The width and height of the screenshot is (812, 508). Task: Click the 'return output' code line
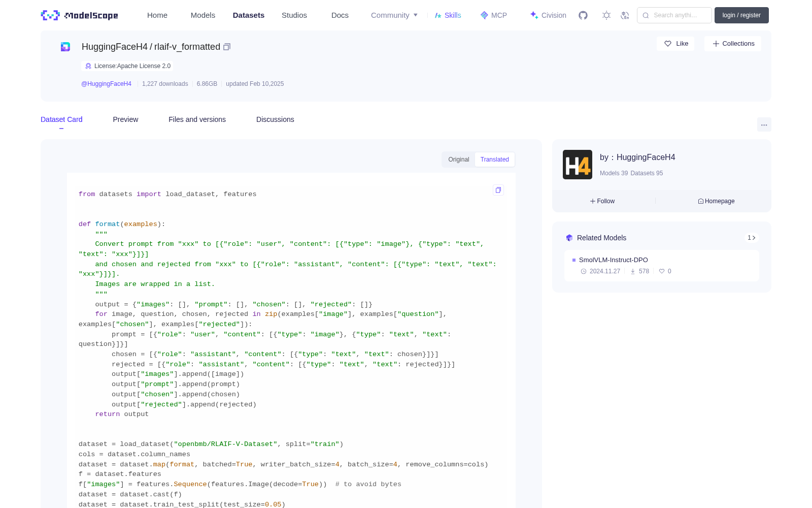[122, 415]
